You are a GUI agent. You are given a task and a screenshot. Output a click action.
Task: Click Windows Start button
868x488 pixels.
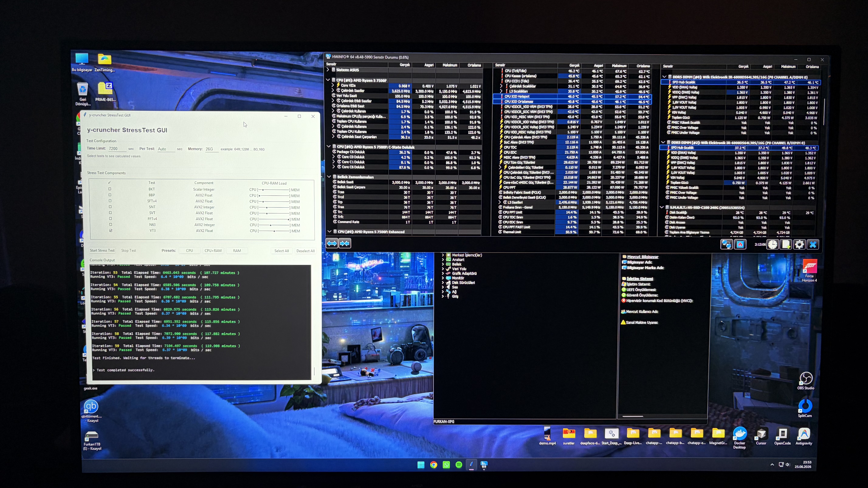(x=421, y=465)
